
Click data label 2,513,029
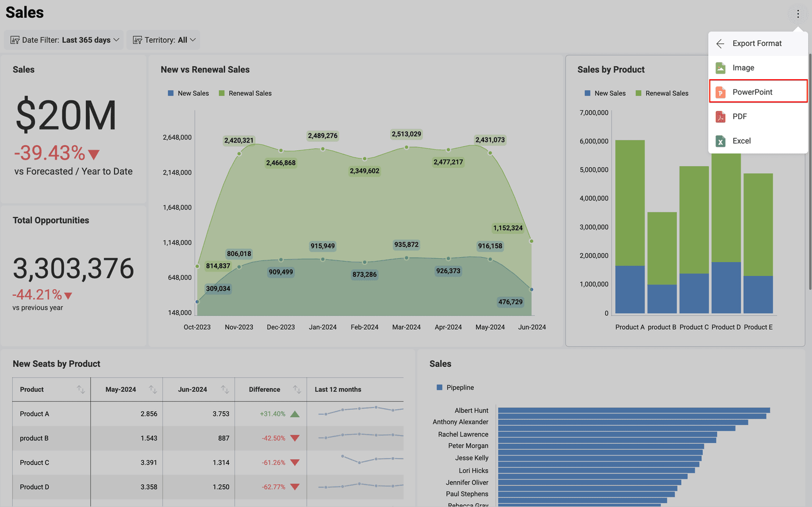pos(406,134)
